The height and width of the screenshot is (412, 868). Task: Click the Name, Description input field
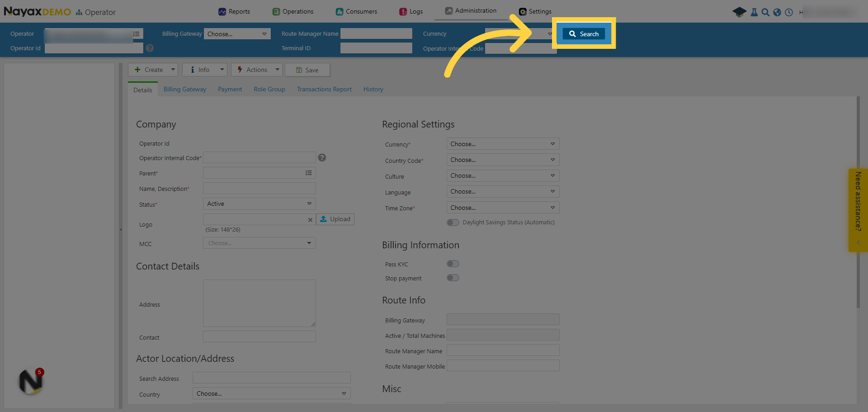(259, 188)
